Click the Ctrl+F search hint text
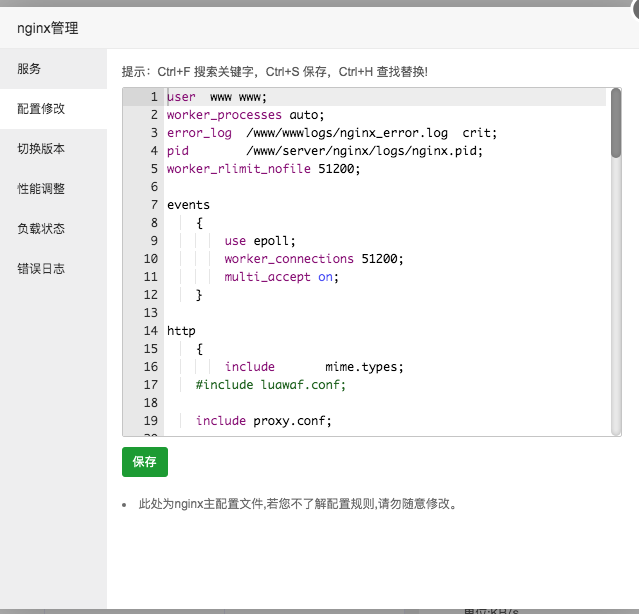Viewport: 639px width, 614px height. click(205, 72)
